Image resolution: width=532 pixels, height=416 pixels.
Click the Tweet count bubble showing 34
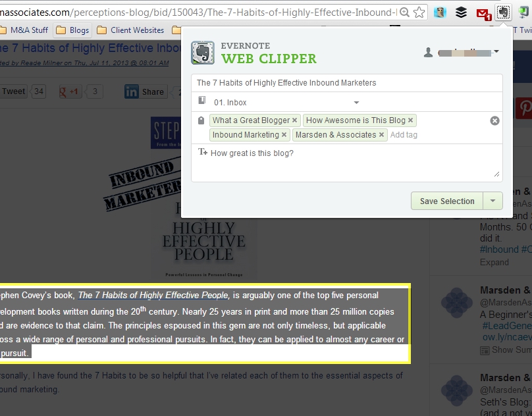point(38,91)
